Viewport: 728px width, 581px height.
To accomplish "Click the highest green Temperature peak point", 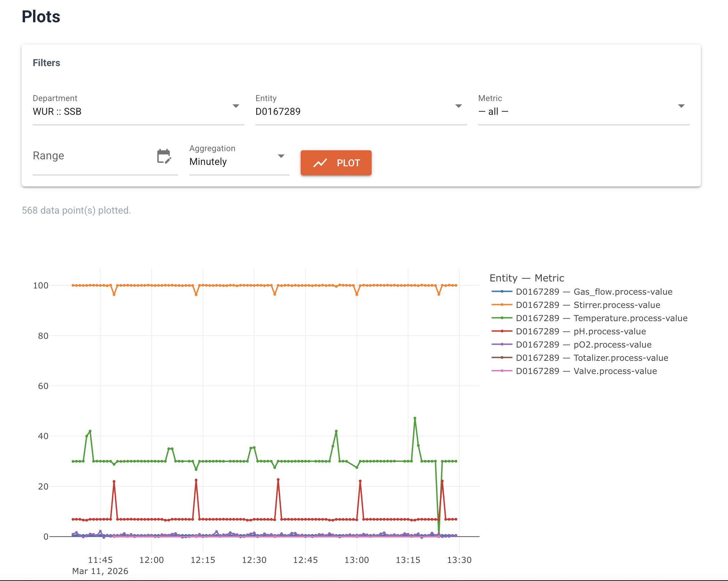I will click(x=415, y=418).
